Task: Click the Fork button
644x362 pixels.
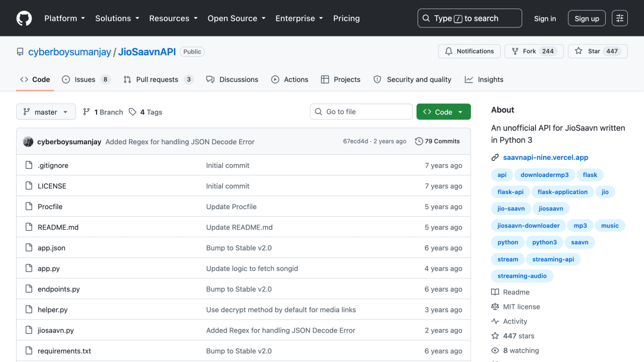Action: click(535, 51)
